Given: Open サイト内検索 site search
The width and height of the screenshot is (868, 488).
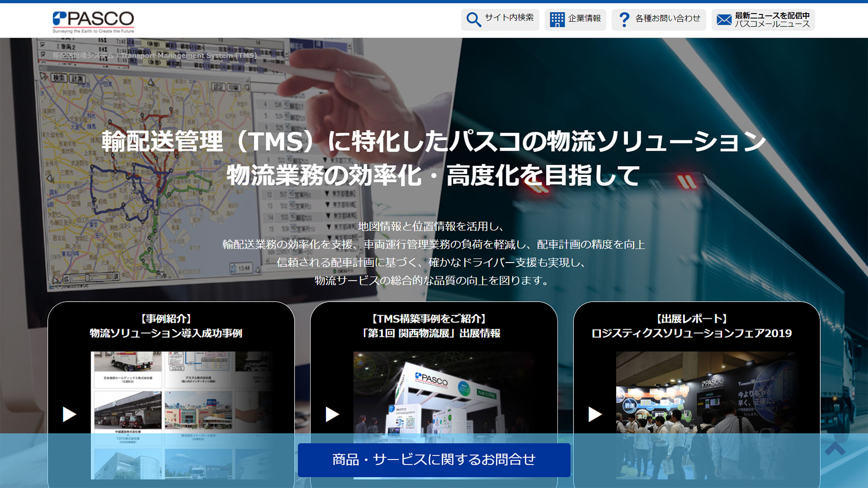Looking at the screenshot, I should [500, 20].
